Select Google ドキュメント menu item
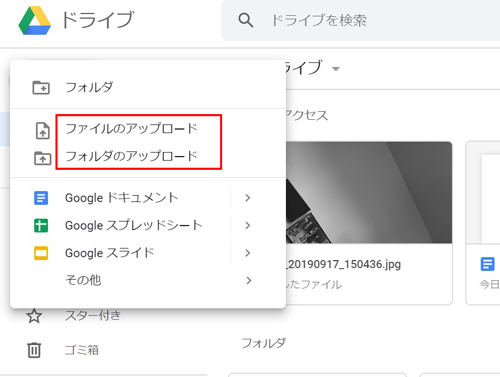Image resolution: width=500 pixels, height=377 pixels. [148, 198]
